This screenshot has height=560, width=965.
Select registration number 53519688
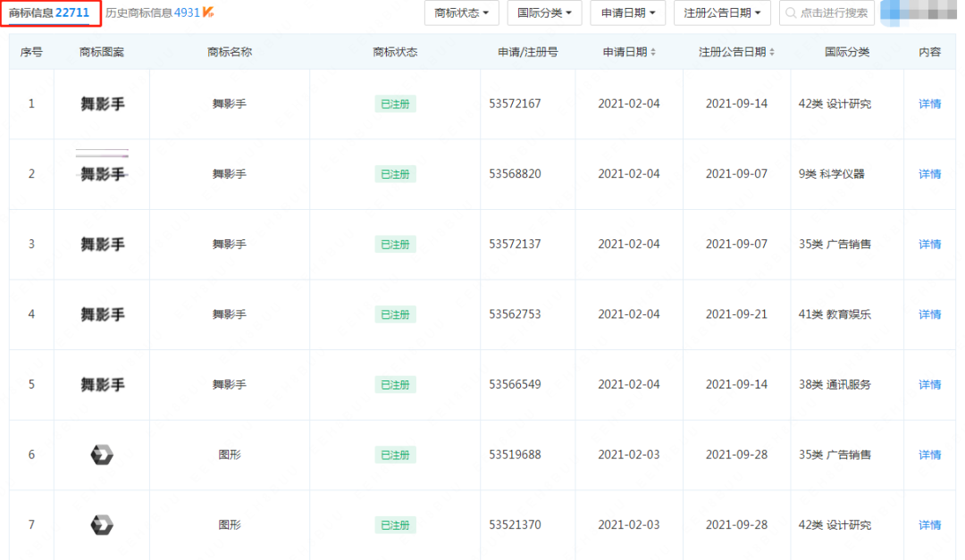point(516,455)
